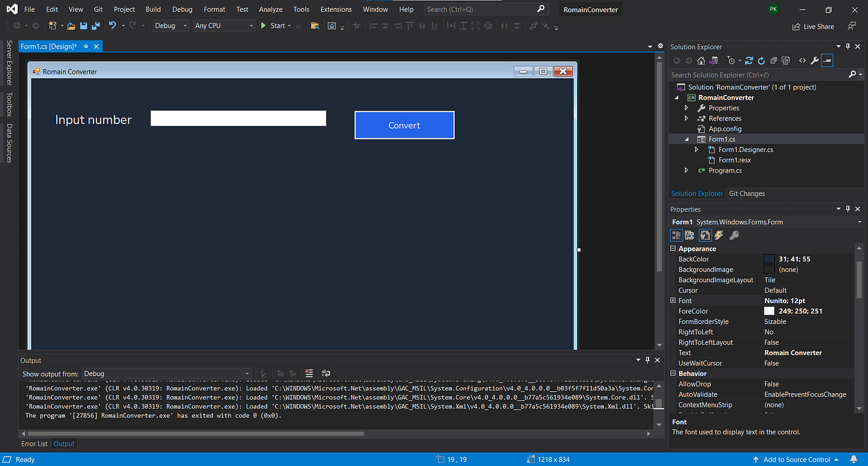The width and height of the screenshot is (868, 466).
Task: Click the Search (Ctrl+Q) box
Action: [485, 9]
